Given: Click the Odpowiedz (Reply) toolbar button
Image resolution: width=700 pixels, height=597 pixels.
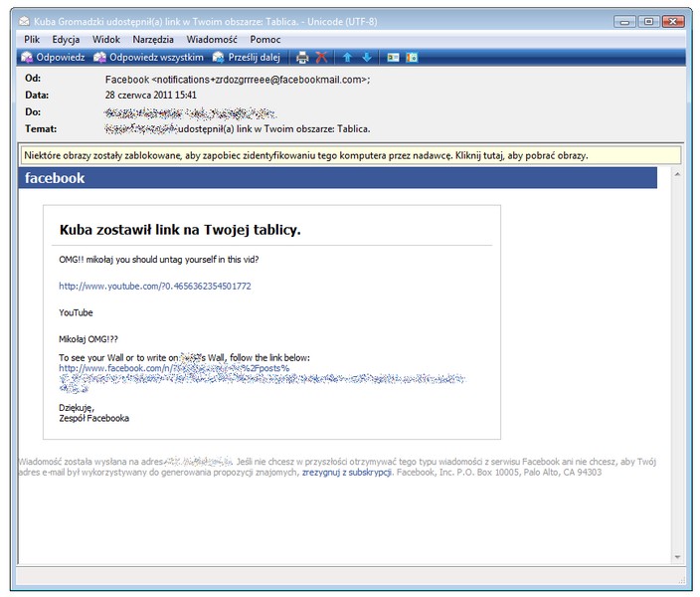Looking at the screenshot, I should (x=53, y=57).
